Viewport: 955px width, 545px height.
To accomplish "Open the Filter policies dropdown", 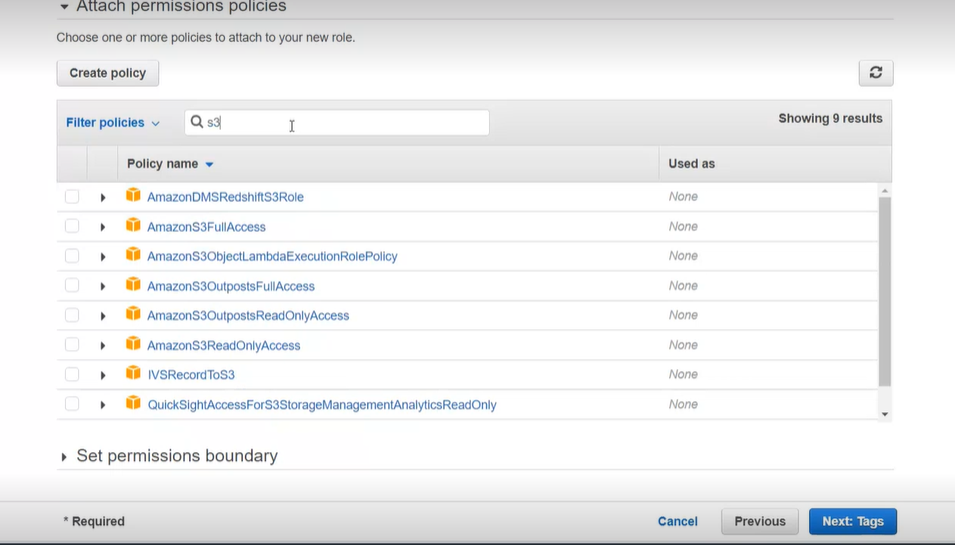I will [x=113, y=122].
